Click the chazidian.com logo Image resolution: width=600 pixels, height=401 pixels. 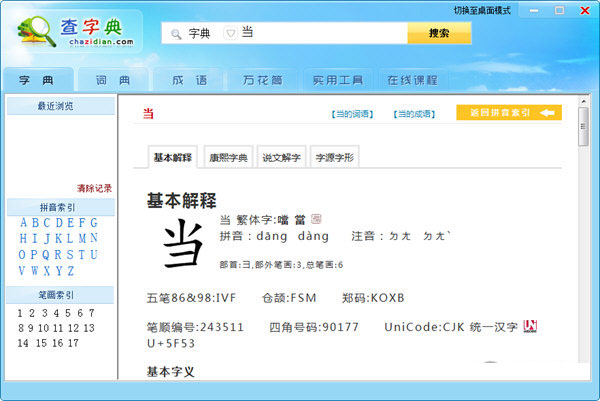[x=76, y=32]
